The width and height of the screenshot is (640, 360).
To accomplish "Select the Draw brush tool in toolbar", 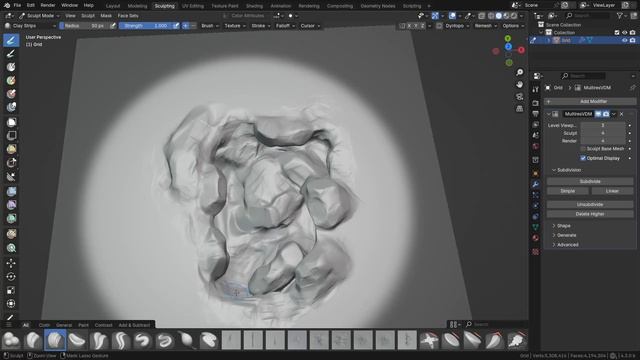I will click(x=11, y=40).
